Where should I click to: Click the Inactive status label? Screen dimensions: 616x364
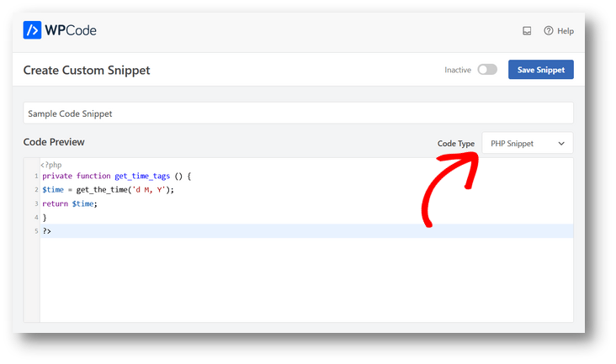458,70
